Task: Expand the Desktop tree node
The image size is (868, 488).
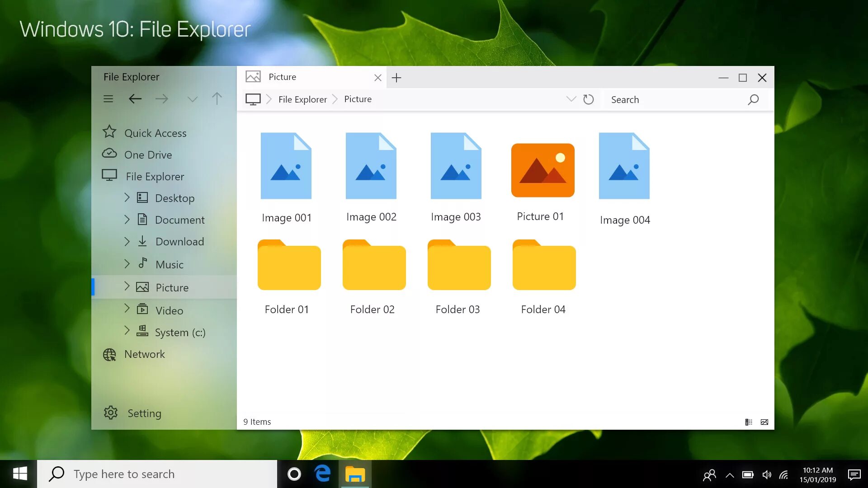Action: pos(127,197)
